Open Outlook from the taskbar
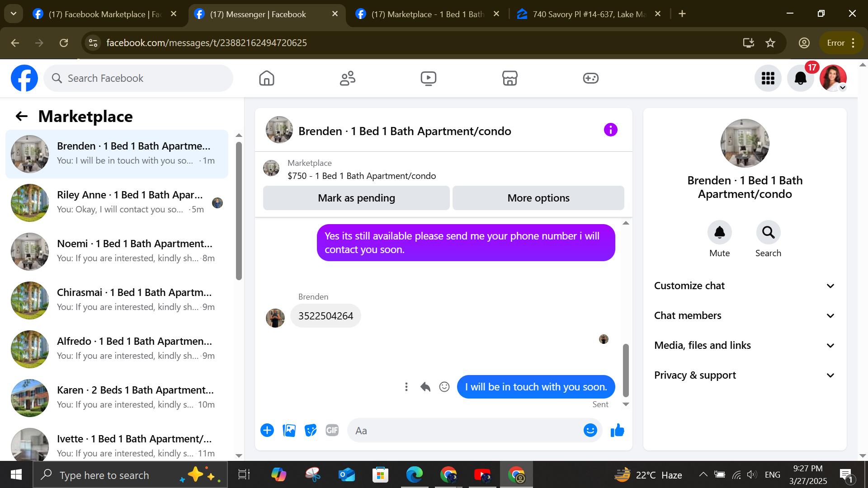Screen dimensions: 868x488 (x=347, y=475)
